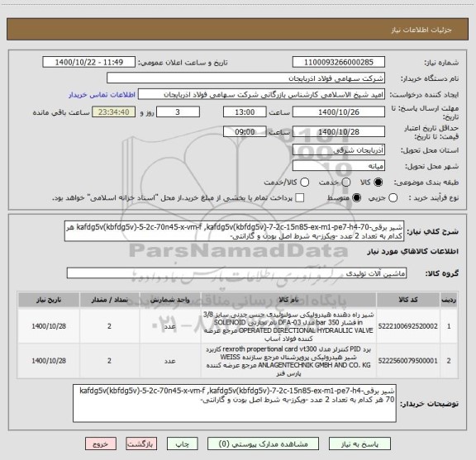Viewport: 476px width, 460px height.
Task: Toggle the Islamic treasury payment checkbox
Action: click(x=300, y=198)
